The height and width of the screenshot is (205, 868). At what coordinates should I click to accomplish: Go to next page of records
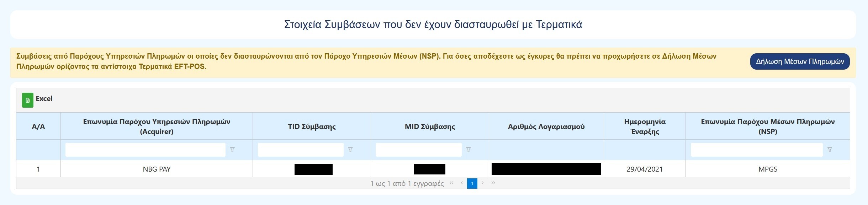coord(483,183)
